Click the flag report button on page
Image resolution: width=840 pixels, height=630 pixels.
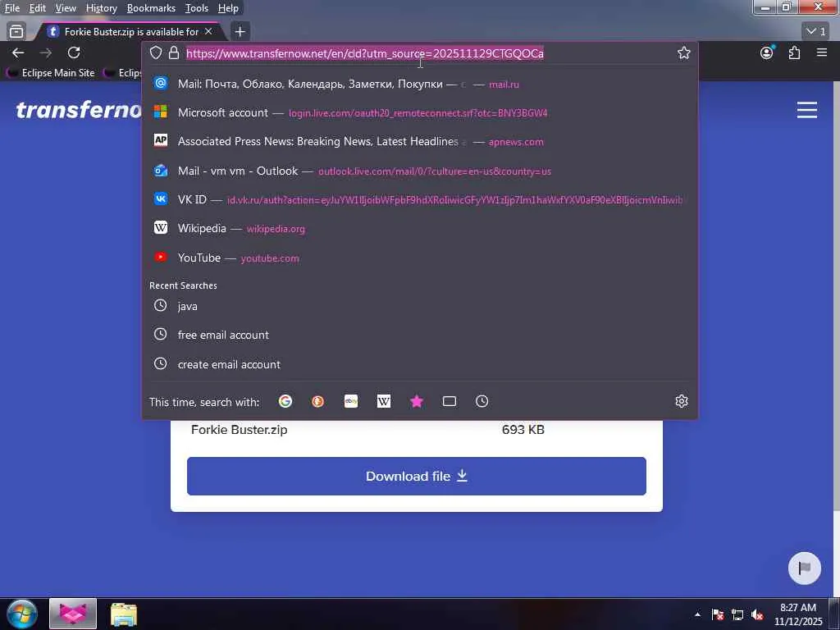click(804, 568)
